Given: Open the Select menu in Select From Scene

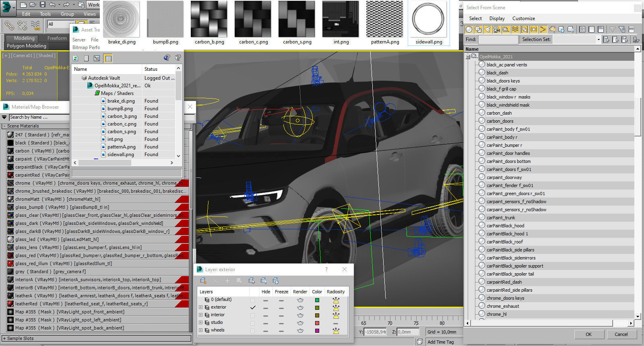Looking at the screenshot, I should (x=475, y=19).
